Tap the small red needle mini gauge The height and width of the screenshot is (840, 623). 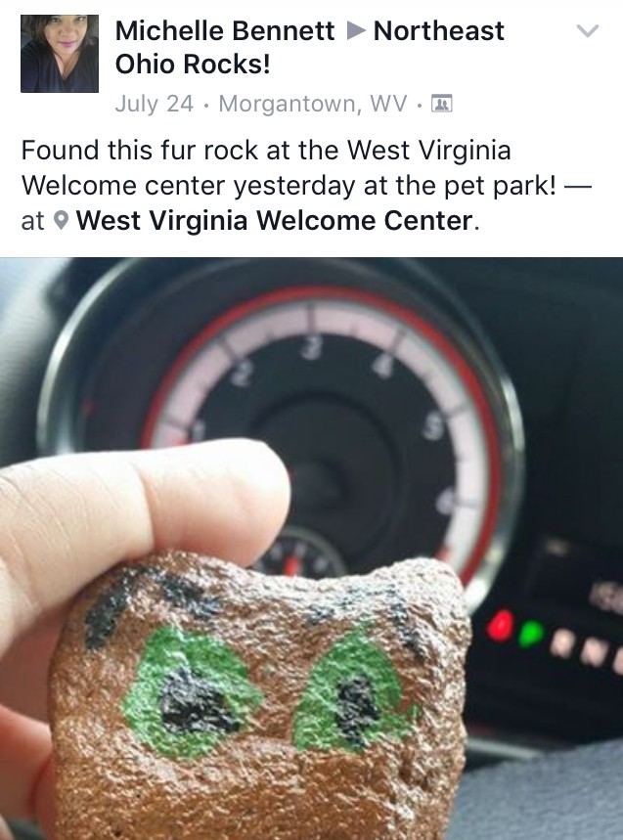[x=301, y=552]
